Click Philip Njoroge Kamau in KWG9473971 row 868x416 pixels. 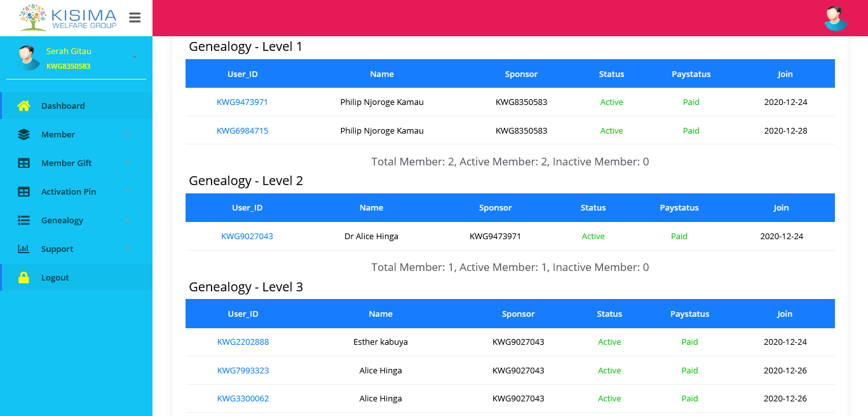tap(382, 102)
